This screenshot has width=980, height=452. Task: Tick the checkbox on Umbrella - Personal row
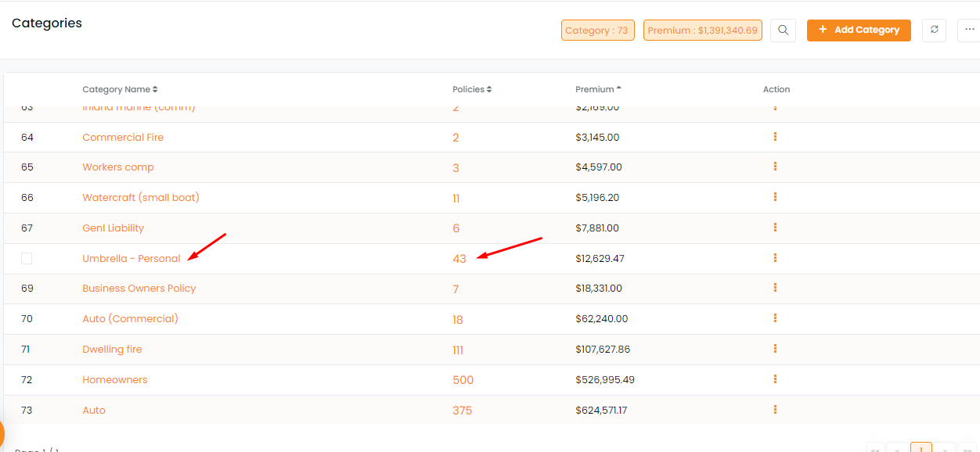click(x=27, y=258)
